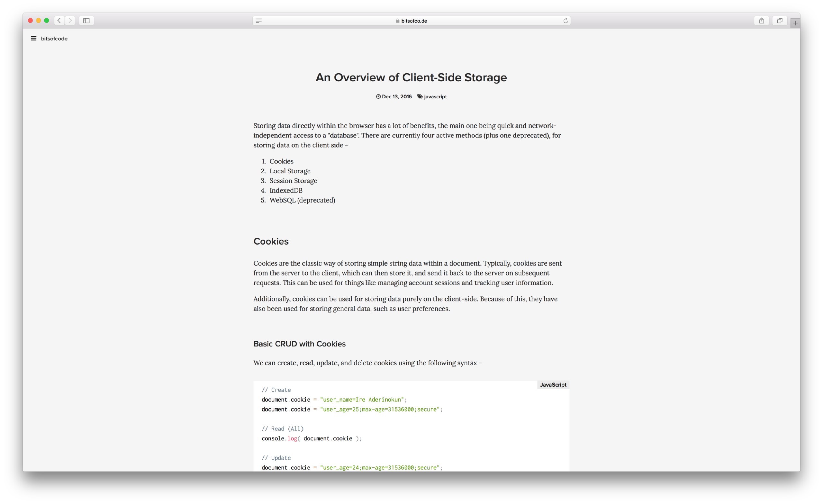This screenshot has height=504, width=823.
Task: Click the clock icon beside the date
Action: 378,96
